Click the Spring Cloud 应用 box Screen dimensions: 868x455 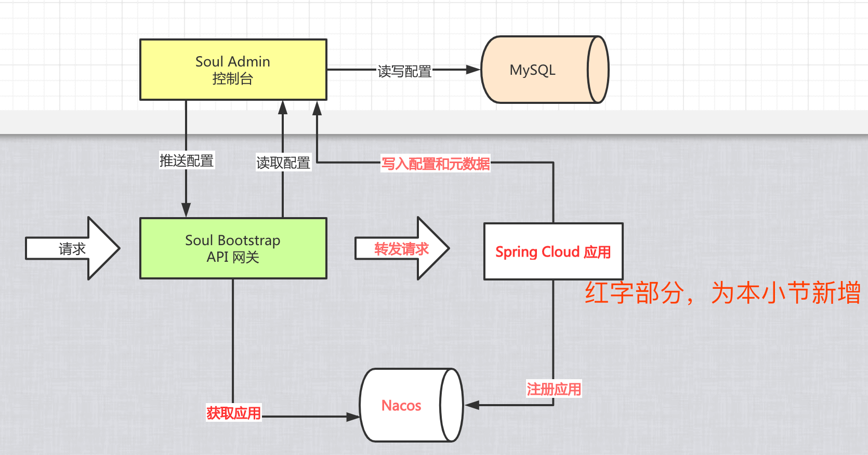pos(554,251)
